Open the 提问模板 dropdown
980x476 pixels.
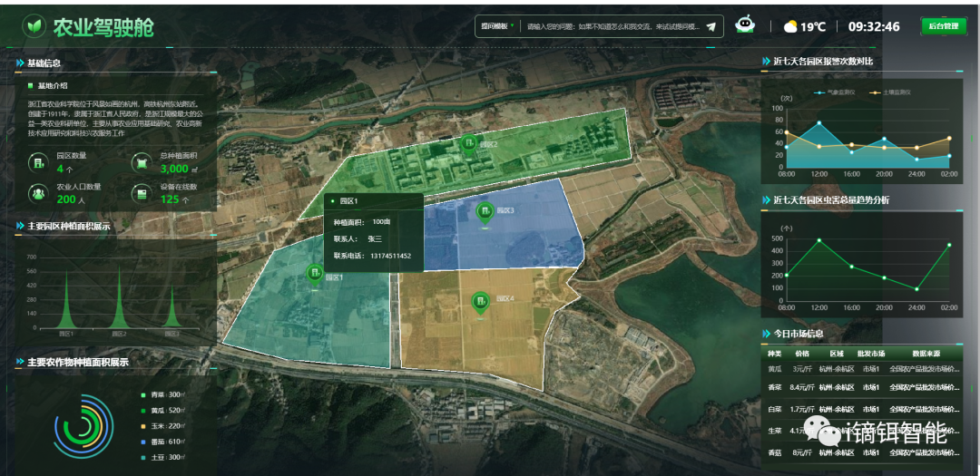(497, 26)
